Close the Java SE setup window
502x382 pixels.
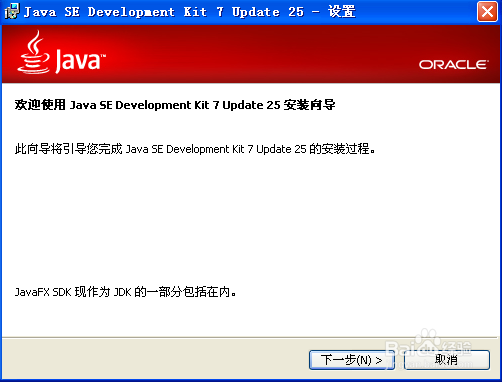point(487,12)
